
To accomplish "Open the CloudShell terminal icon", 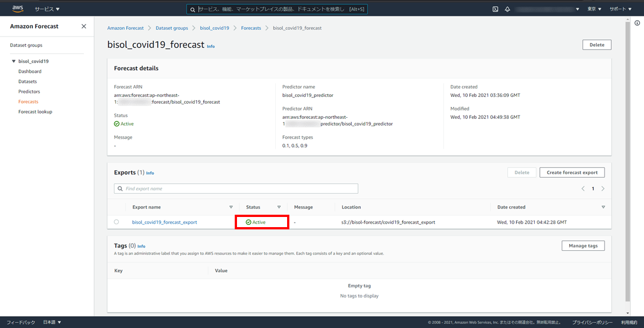I will click(x=495, y=9).
